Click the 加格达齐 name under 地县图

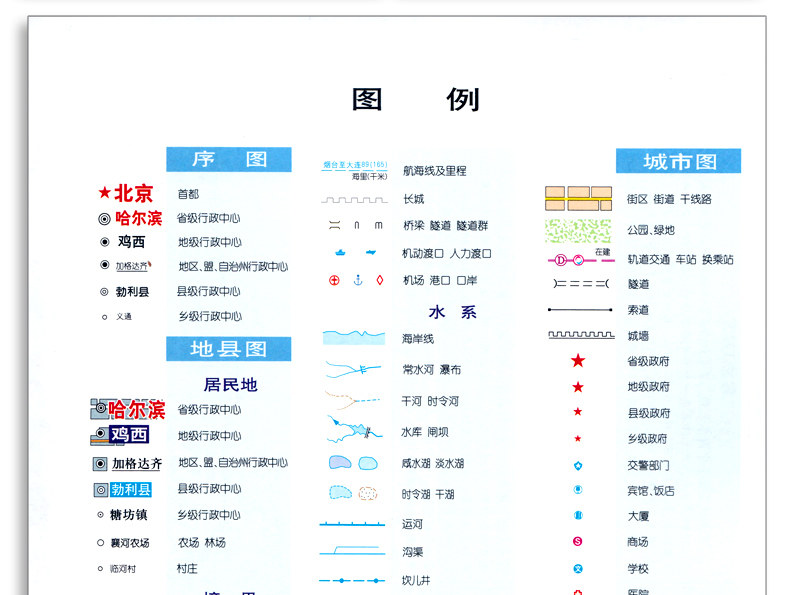[137, 464]
